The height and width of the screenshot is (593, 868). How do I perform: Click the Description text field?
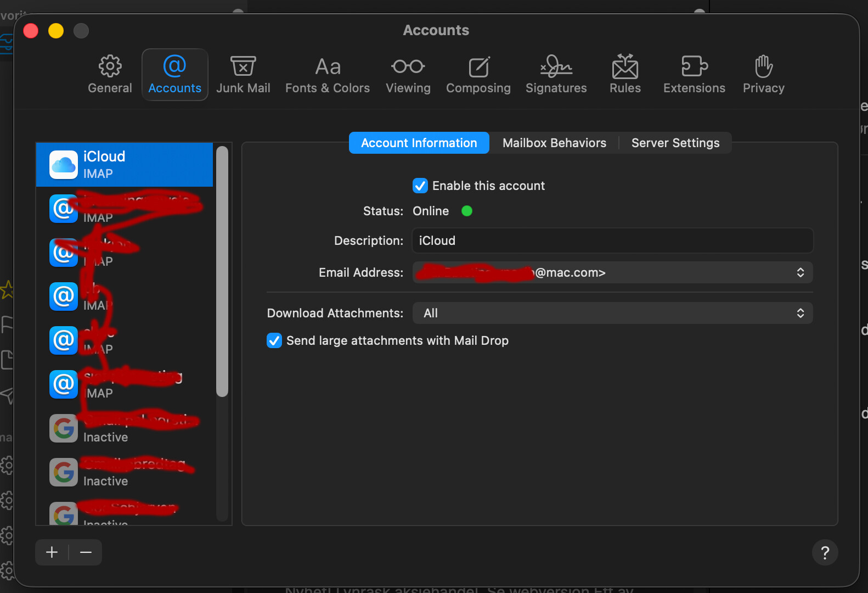pos(612,240)
